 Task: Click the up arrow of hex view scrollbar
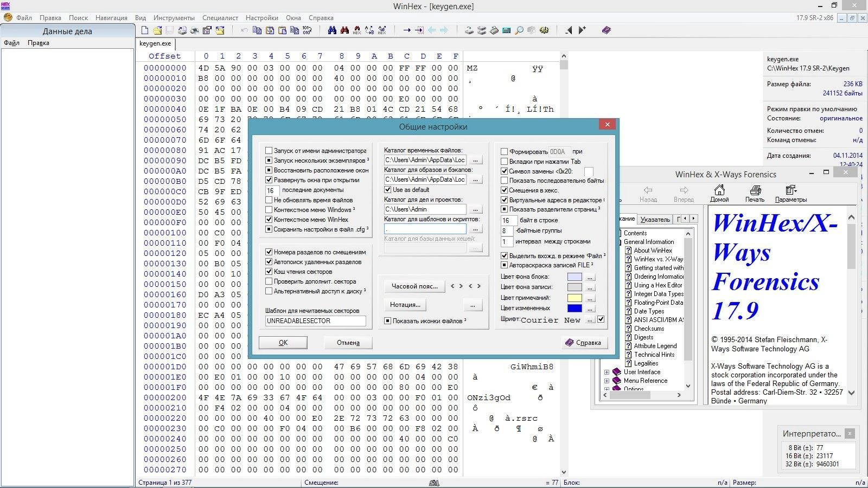point(564,56)
